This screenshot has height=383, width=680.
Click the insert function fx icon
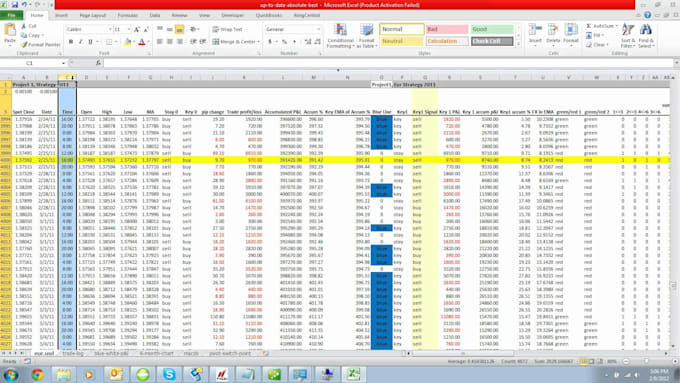[98, 63]
